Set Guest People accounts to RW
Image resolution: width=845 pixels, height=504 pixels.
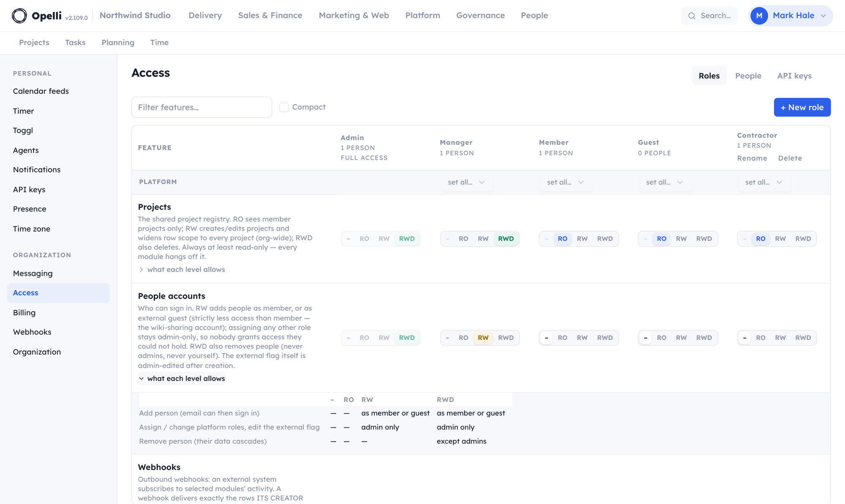681,338
